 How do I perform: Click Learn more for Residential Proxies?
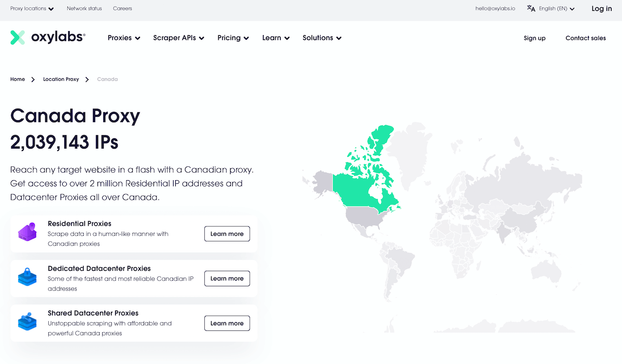(227, 234)
